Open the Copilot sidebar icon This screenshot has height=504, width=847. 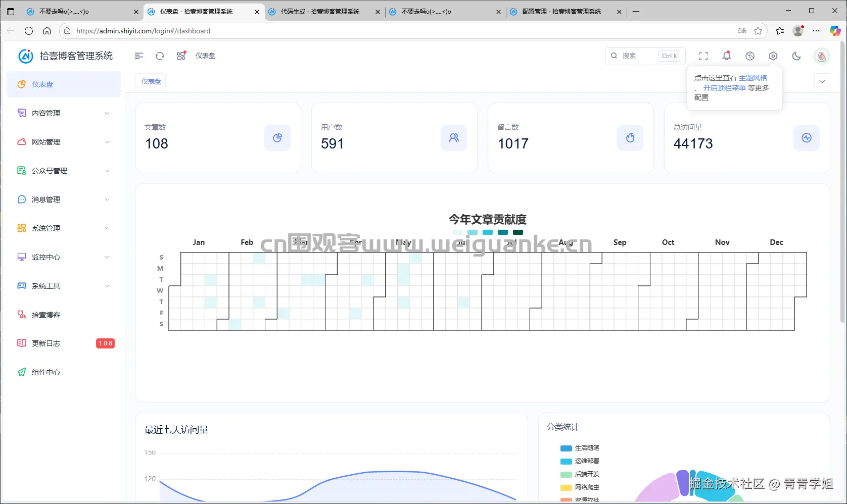835,31
